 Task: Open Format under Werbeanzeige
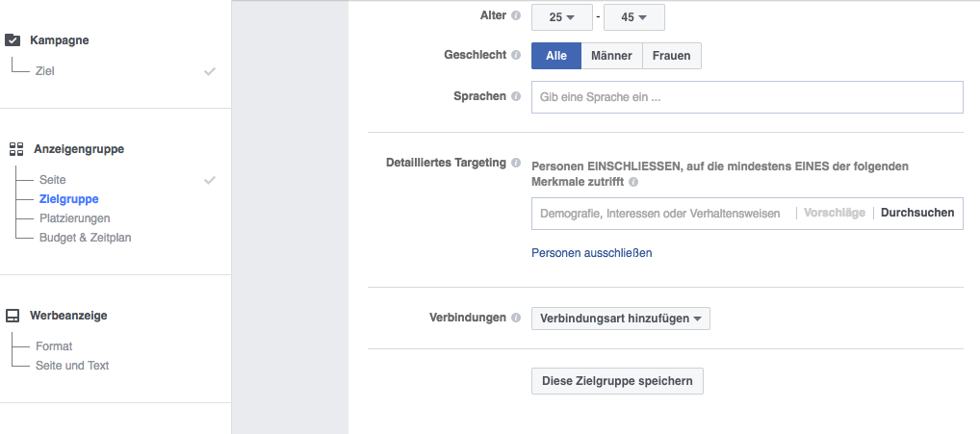pos(54,346)
